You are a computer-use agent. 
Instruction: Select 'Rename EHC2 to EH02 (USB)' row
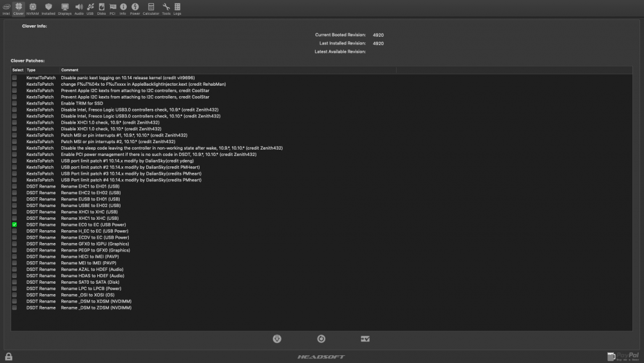coord(321,193)
